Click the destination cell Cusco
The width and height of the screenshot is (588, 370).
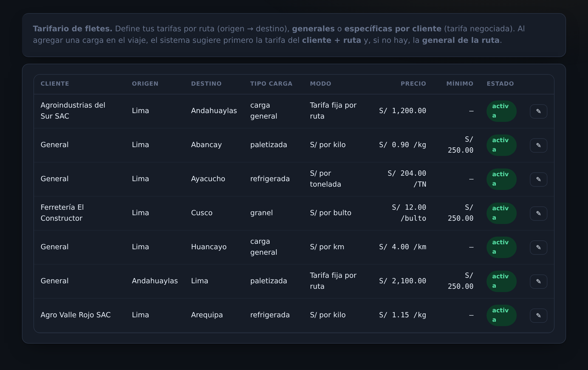[x=202, y=213]
